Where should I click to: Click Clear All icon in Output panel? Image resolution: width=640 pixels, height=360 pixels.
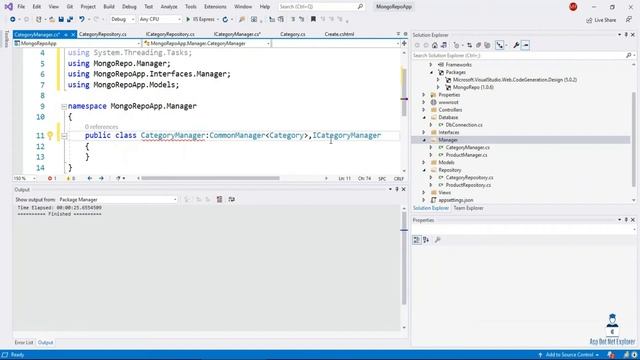tap(219, 199)
